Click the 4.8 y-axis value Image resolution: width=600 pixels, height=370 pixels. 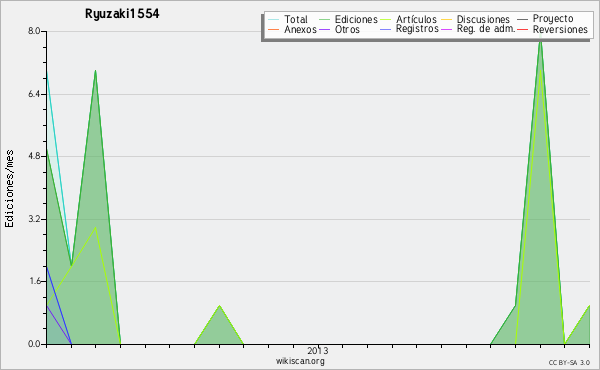[x=34, y=156]
